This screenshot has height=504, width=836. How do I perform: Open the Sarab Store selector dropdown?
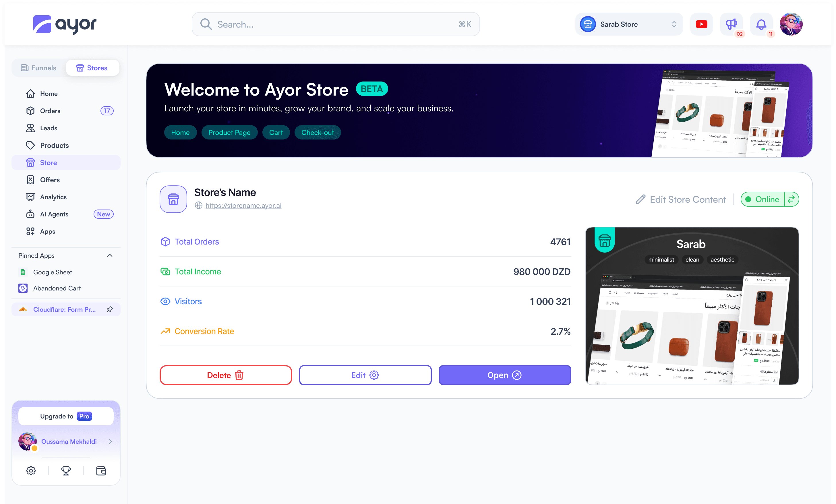[x=629, y=24]
